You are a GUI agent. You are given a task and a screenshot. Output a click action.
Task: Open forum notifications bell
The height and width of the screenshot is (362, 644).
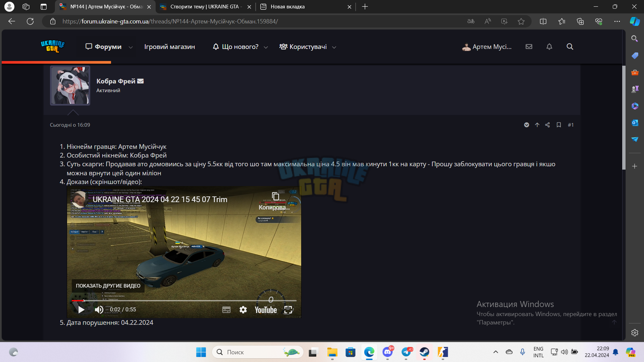point(549,47)
